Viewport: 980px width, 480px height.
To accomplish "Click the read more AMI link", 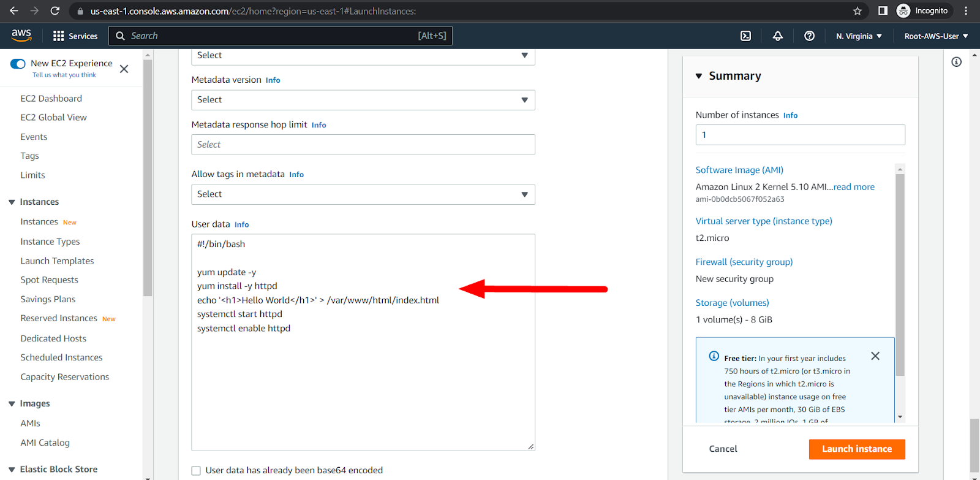I will point(854,187).
